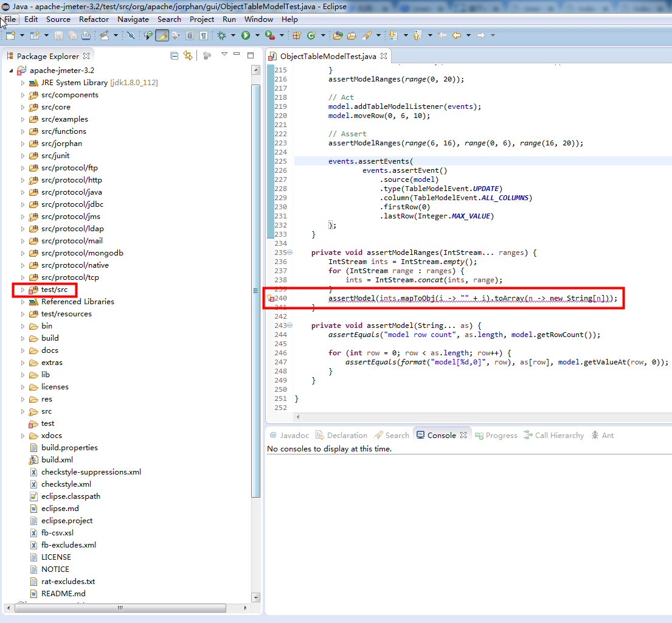Select build.xml in Package Explorer
672x623 pixels.
tap(57, 459)
